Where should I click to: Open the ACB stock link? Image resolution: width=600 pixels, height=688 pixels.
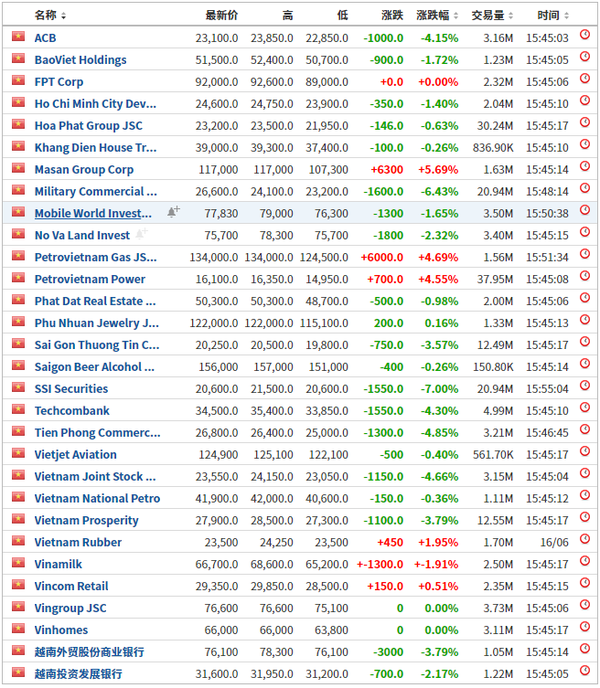45,38
